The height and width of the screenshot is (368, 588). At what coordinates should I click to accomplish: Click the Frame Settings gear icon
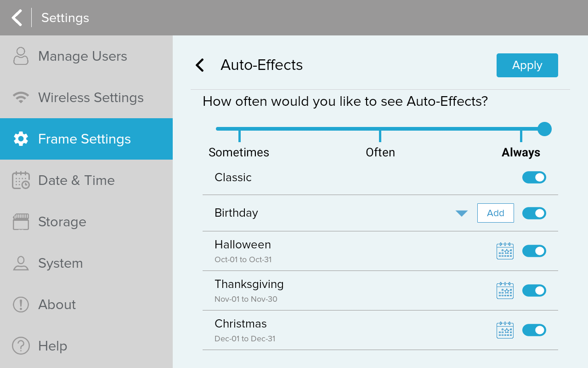click(21, 139)
